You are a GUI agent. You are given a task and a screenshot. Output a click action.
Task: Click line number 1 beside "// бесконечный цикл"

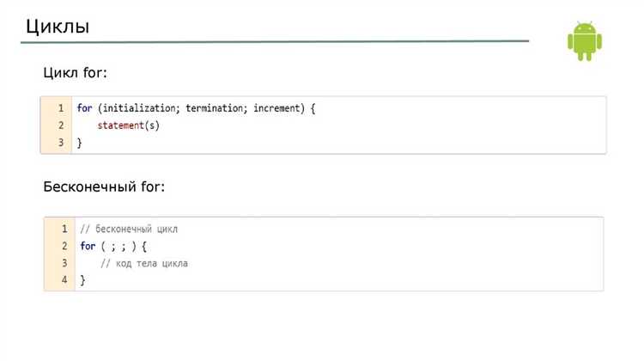[64, 229]
